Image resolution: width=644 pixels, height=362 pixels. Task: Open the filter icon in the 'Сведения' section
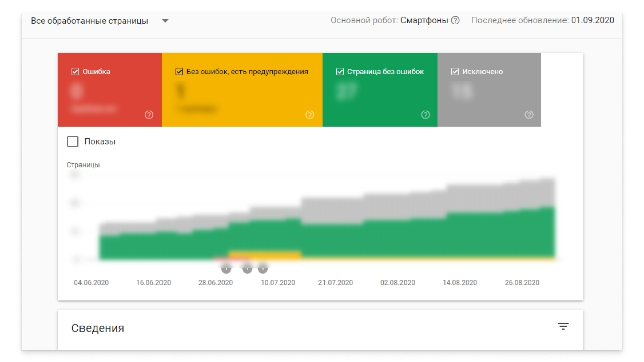[x=563, y=327]
